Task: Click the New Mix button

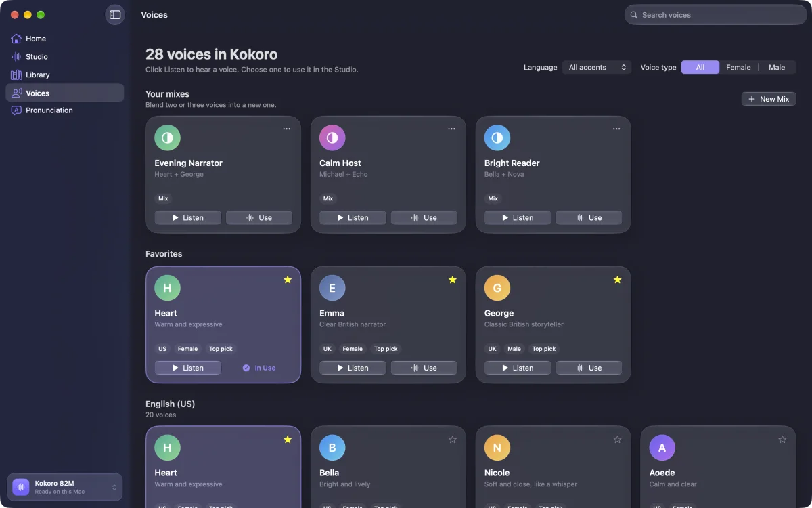Action: (769, 99)
